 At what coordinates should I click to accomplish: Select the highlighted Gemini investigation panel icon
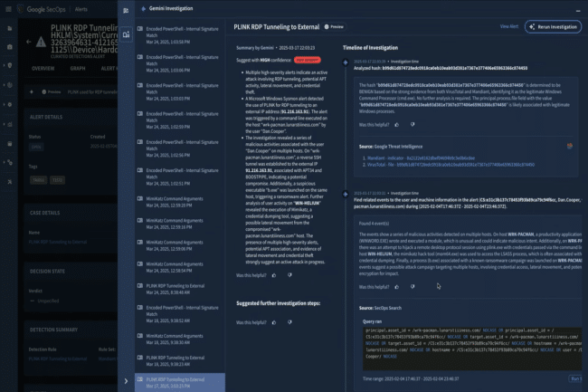pyautogui.click(x=126, y=34)
